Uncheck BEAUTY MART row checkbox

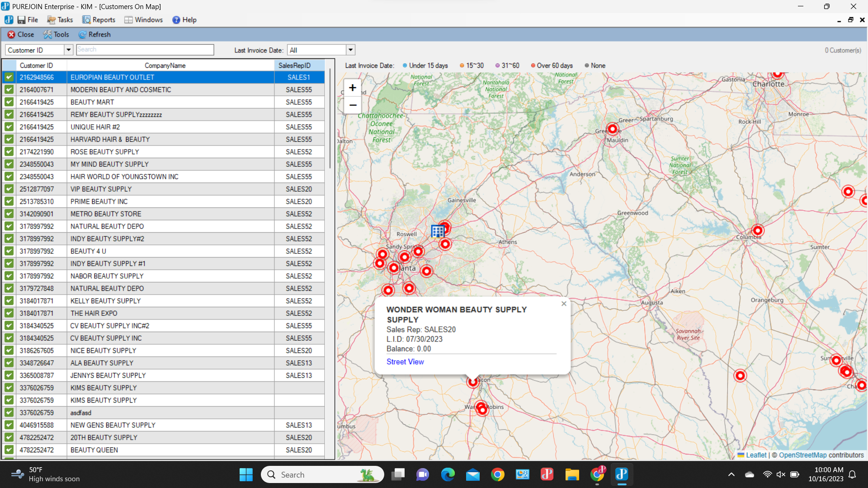9,102
